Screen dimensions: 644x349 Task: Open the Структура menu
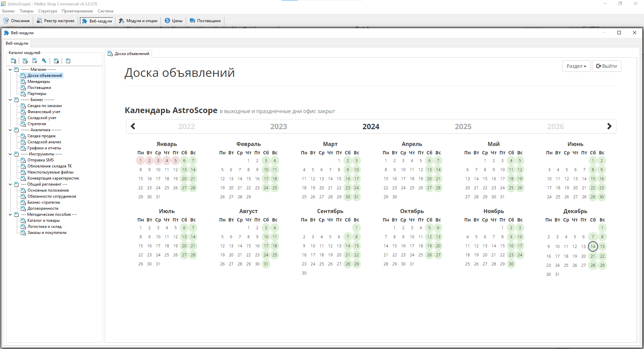pyautogui.click(x=48, y=11)
